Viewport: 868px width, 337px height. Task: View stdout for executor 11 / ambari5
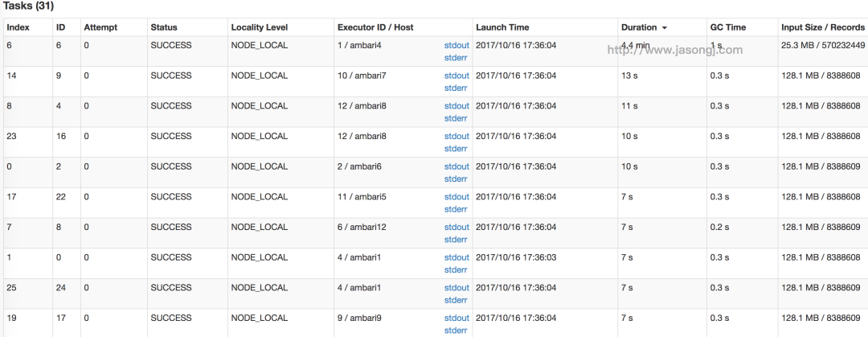(456, 197)
